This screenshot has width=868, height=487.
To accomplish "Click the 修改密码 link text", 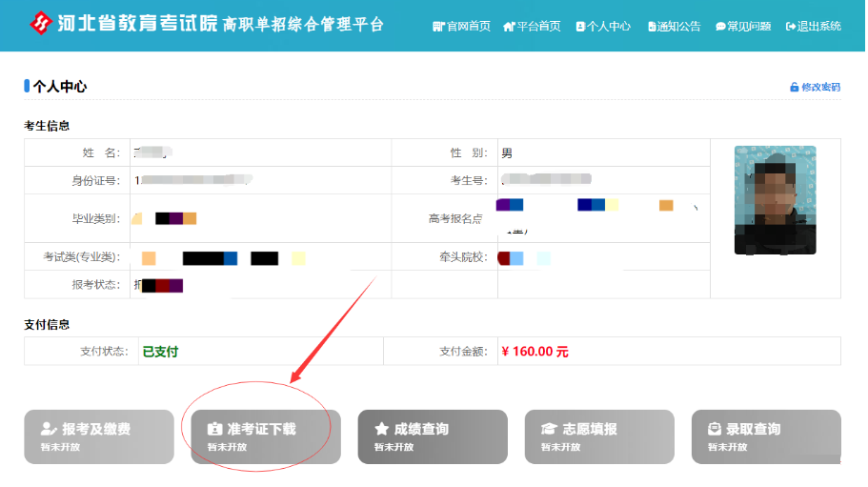I will [820, 88].
